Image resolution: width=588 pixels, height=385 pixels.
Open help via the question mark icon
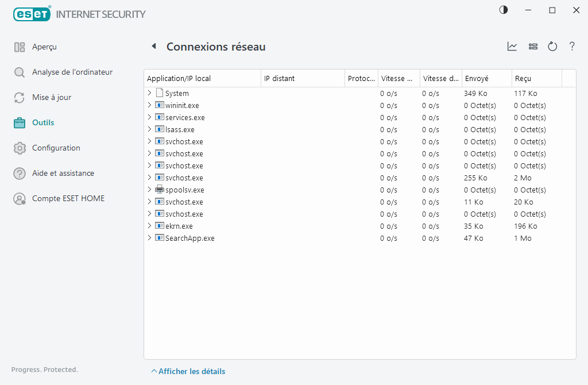(572, 47)
